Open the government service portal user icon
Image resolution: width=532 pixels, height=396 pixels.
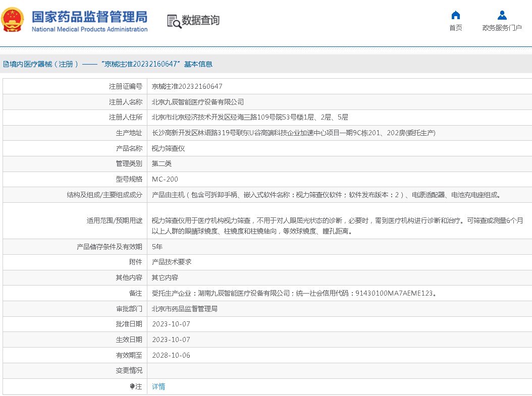click(502, 15)
